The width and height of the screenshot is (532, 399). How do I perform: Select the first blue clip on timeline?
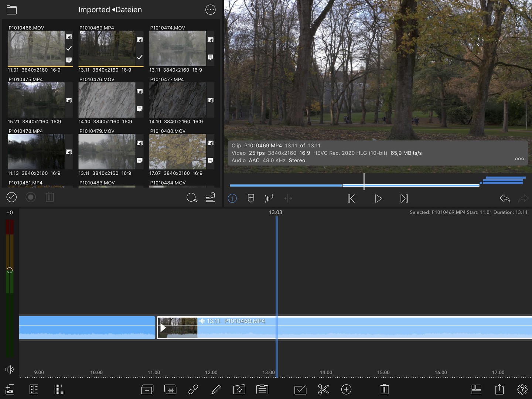pos(87,327)
